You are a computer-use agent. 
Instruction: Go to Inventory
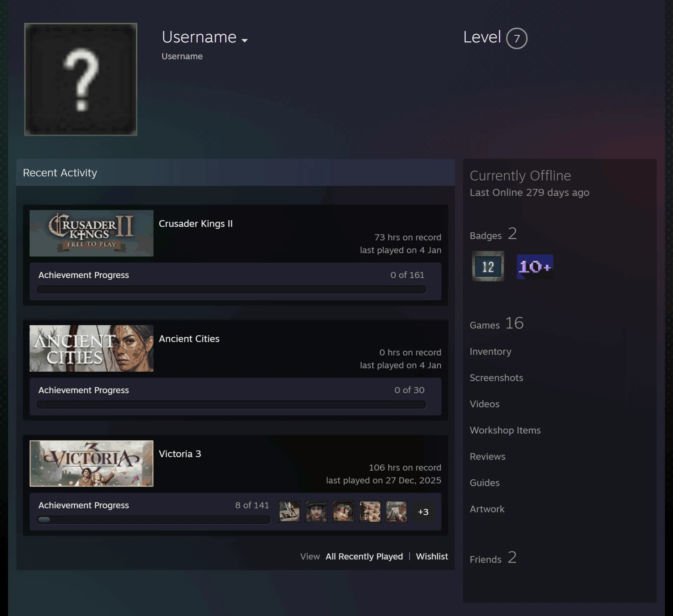click(x=490, y=351)
